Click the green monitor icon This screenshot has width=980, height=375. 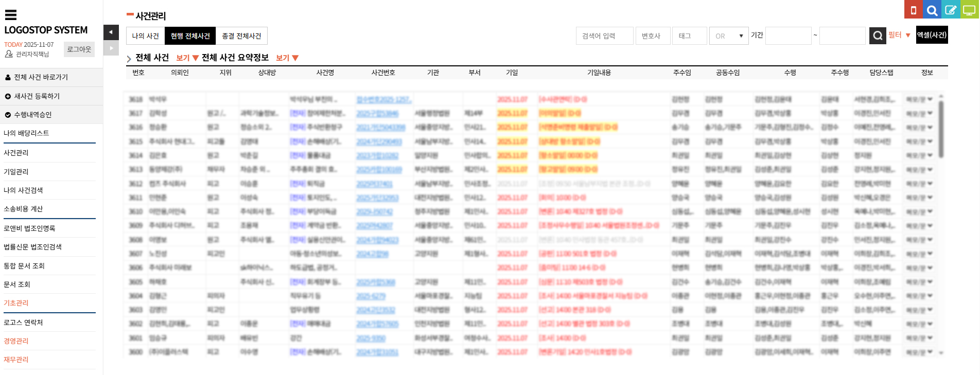pos(970,10)
